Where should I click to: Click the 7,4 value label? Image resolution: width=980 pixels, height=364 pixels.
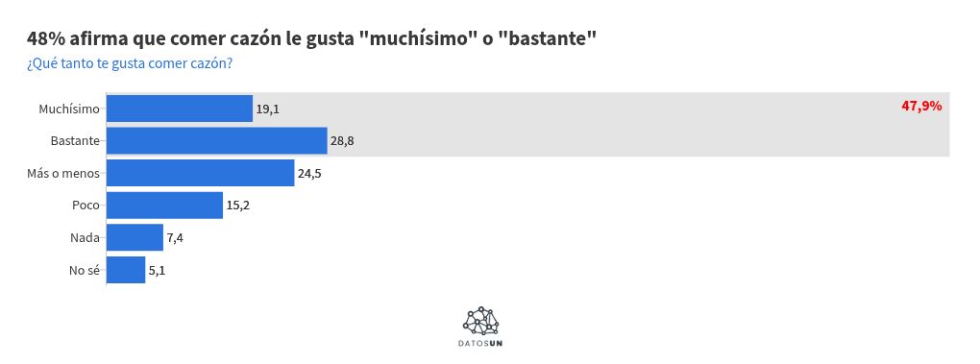pos(174,238)
